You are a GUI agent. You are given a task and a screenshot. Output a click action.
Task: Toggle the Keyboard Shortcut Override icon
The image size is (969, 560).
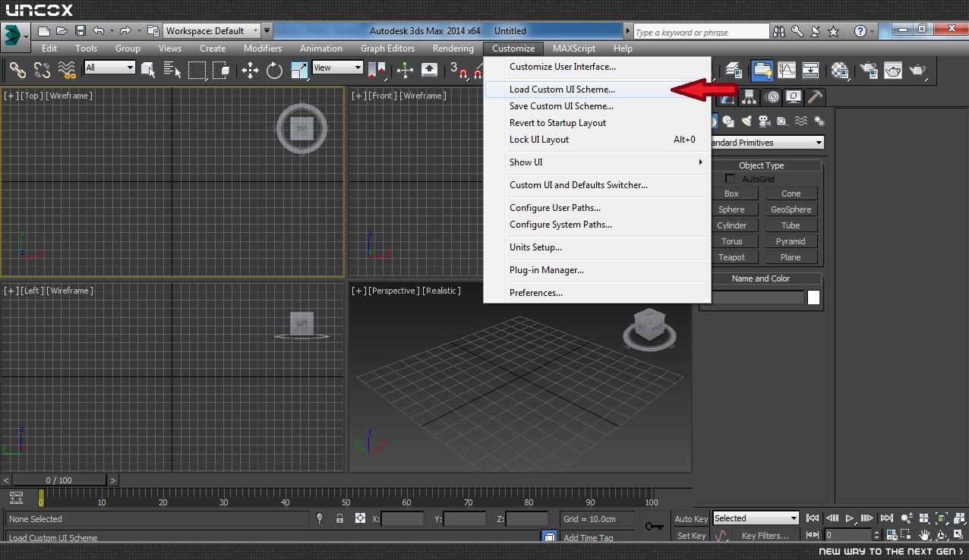429,71
